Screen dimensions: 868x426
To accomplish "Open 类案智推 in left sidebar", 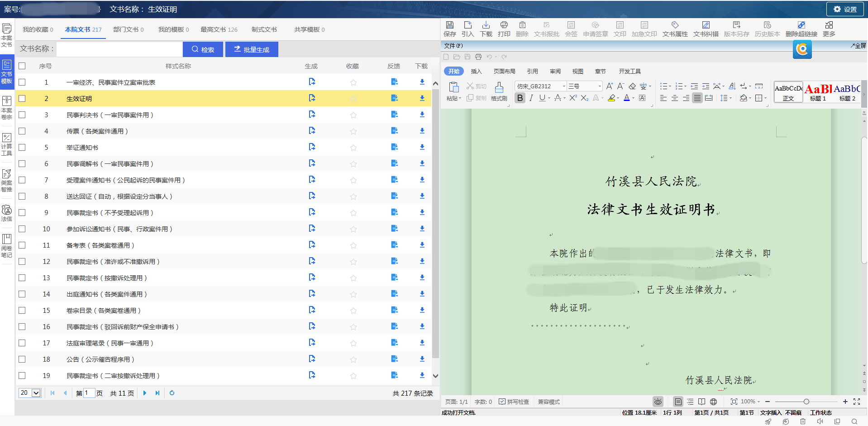I will (x=7, y=181).
